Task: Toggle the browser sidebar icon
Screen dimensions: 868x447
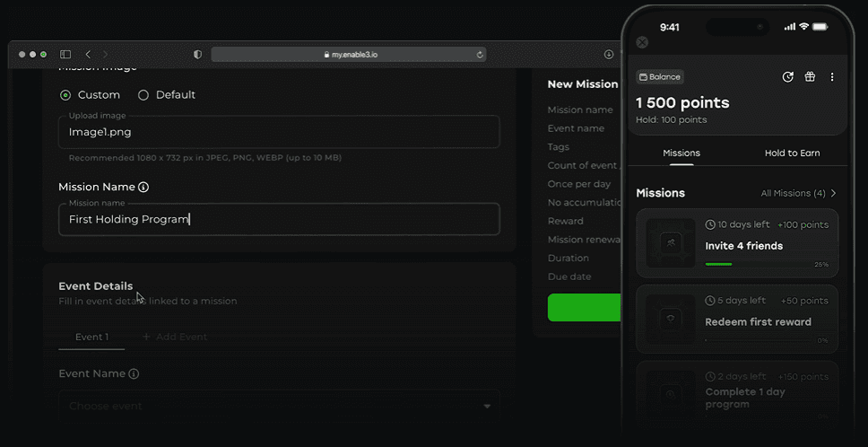Action: [x=65, y=54]
